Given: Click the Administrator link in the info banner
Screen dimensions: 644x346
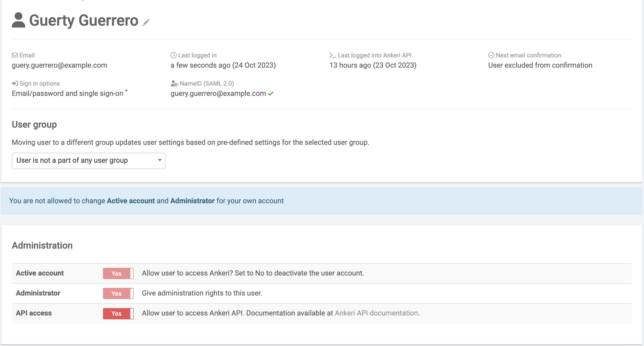Looking at the screenshot, I should [192, 201].
